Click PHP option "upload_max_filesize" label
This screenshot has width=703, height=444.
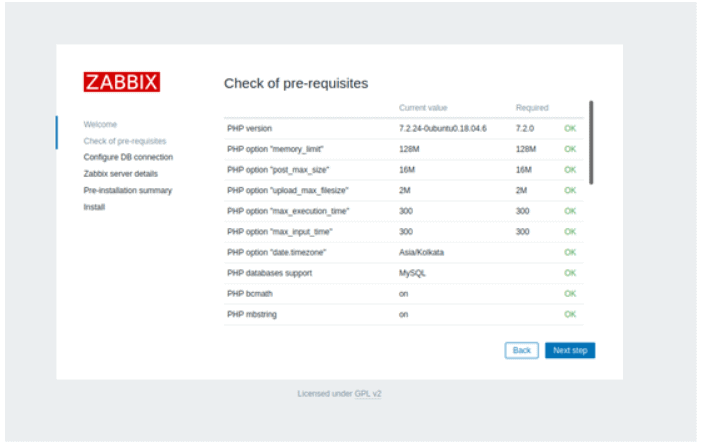(288, 190)
